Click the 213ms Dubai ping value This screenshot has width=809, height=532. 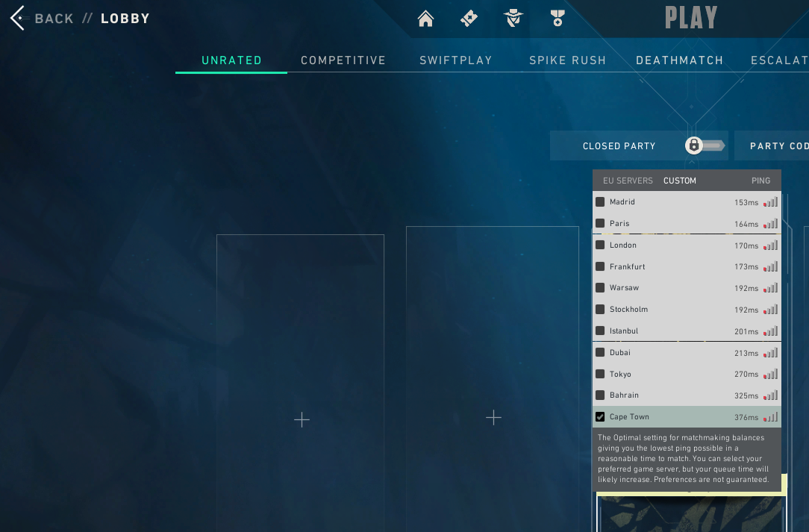click(x=746, y=354)
